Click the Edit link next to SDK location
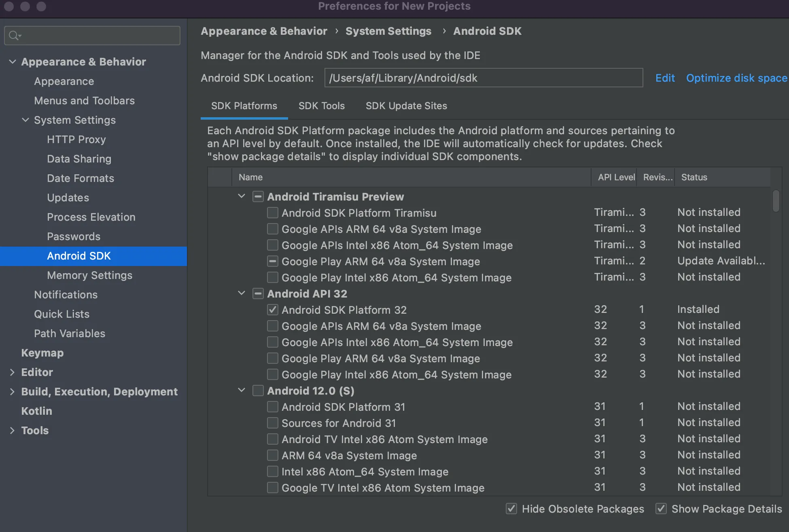The width and height of the screenshot is (789, 532). pyautogui.click(x=665, y=78)
